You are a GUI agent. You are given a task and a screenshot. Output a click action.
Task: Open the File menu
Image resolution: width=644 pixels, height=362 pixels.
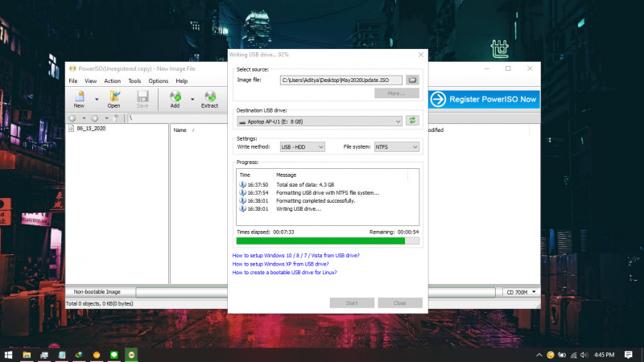pos(73,81)
